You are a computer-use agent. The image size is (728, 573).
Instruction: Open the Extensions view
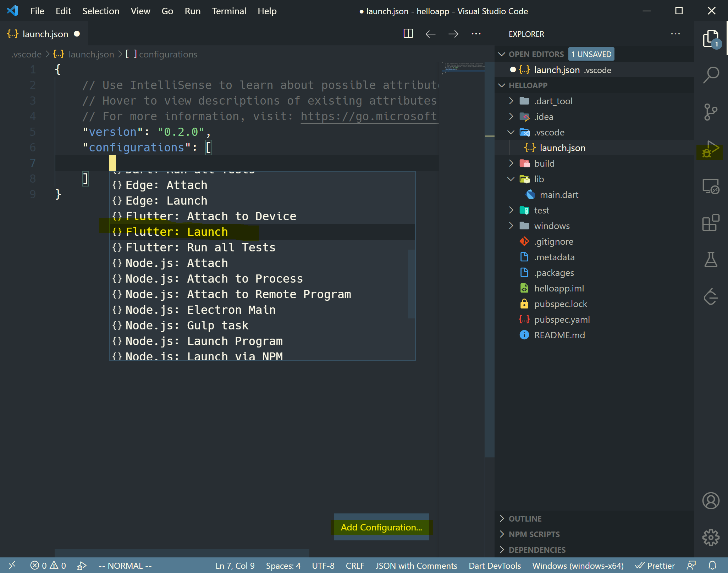711,223
